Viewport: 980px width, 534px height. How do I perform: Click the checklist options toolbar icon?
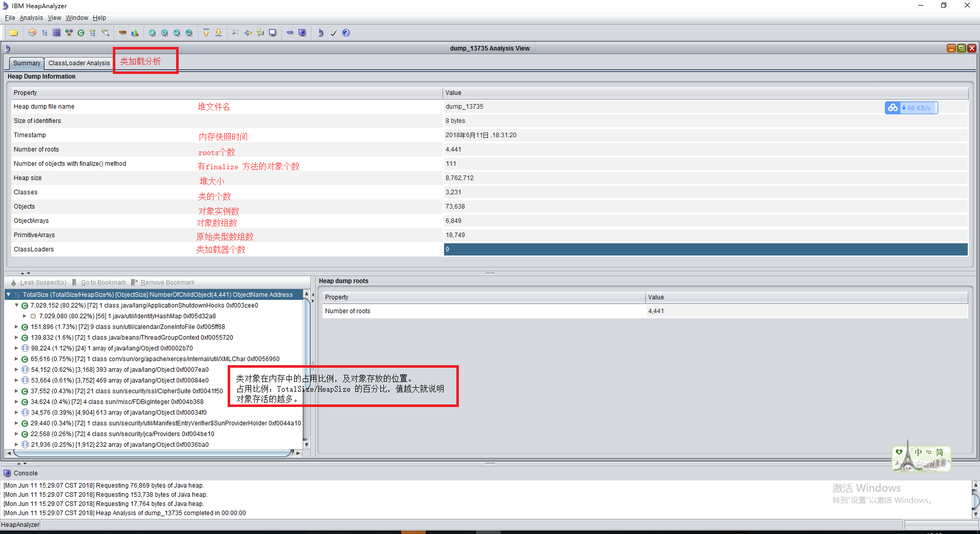point(235,33)
